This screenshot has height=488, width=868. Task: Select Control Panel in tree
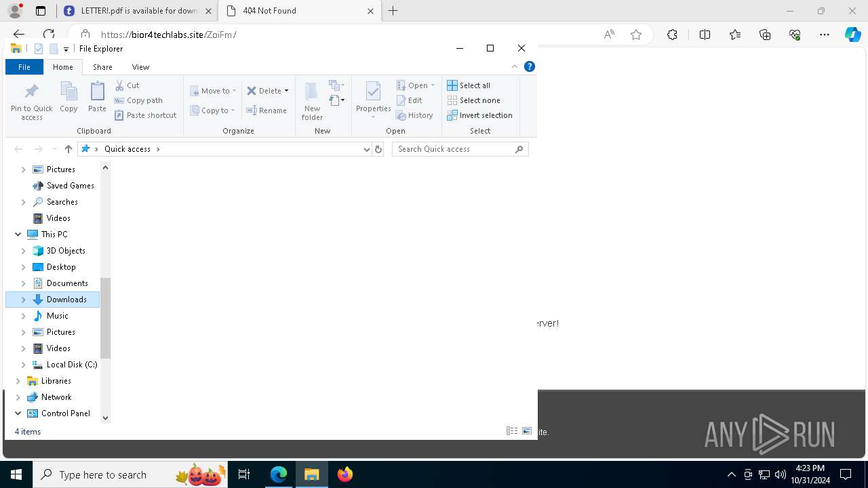58,413
